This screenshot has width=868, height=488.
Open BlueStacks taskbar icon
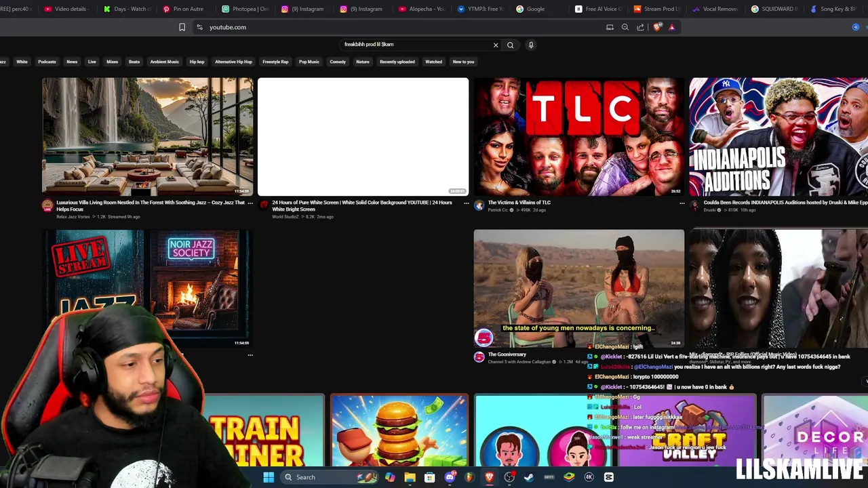click(x=569, y=477)
